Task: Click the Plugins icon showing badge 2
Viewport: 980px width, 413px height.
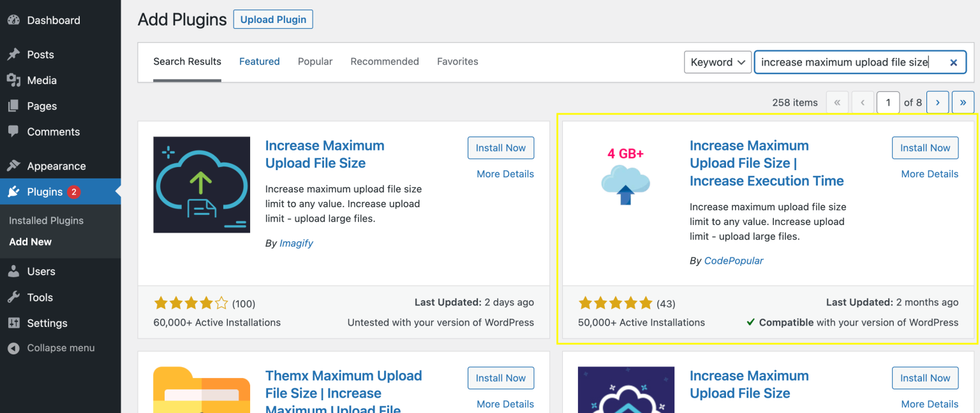Action: (14, 191)
